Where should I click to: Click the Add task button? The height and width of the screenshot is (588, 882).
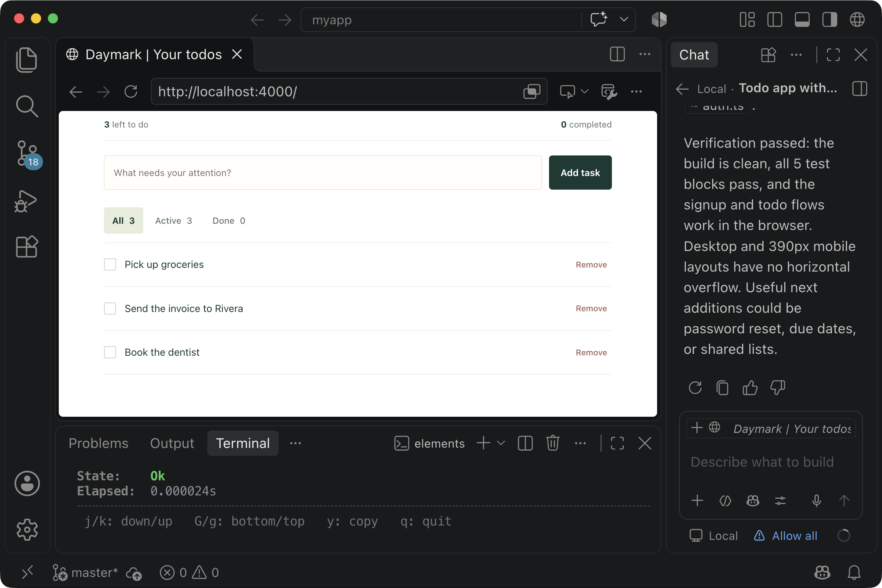tap(580, 172)
